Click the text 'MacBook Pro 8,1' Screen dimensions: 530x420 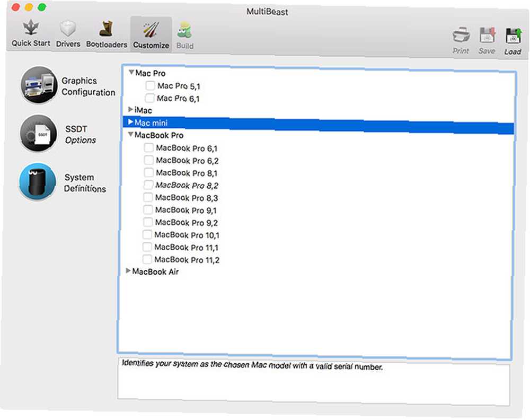point(187,173)
